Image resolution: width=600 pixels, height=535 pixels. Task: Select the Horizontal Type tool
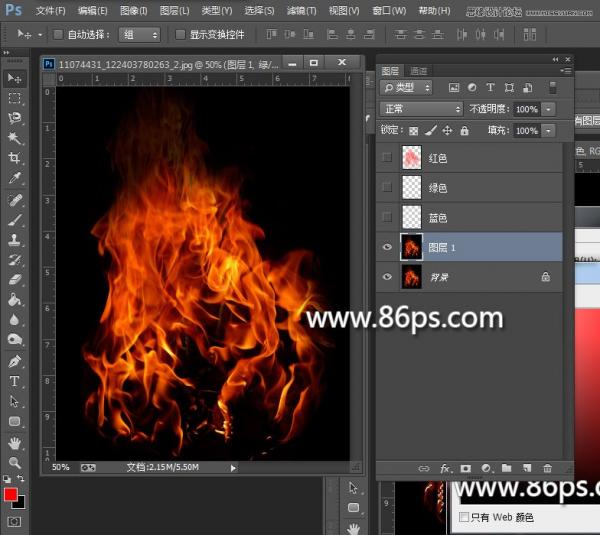click(15, 381)
